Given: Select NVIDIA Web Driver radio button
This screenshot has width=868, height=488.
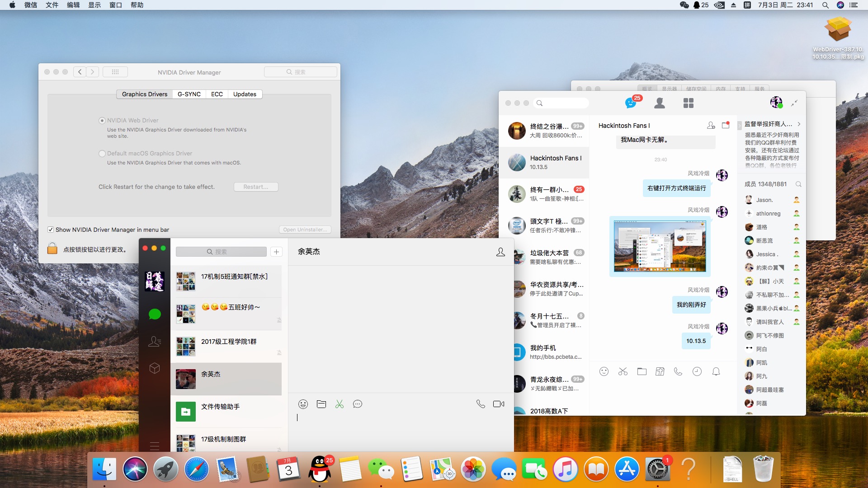Looking at the screenshot, I should pos(102,120).
